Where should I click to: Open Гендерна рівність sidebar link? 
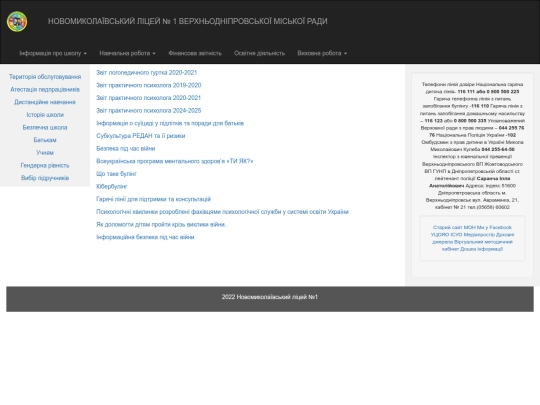tap(45, 165)
